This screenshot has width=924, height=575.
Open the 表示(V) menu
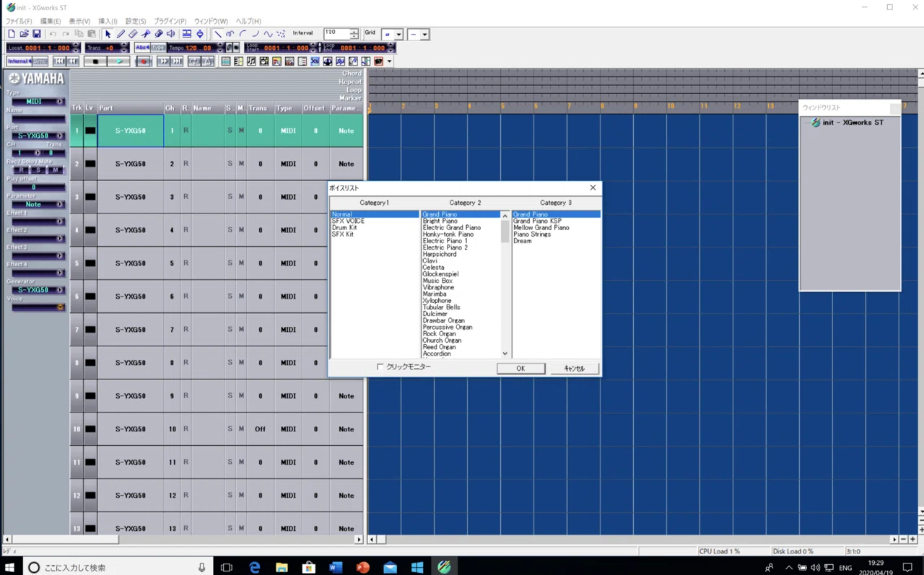coord(79,21)
